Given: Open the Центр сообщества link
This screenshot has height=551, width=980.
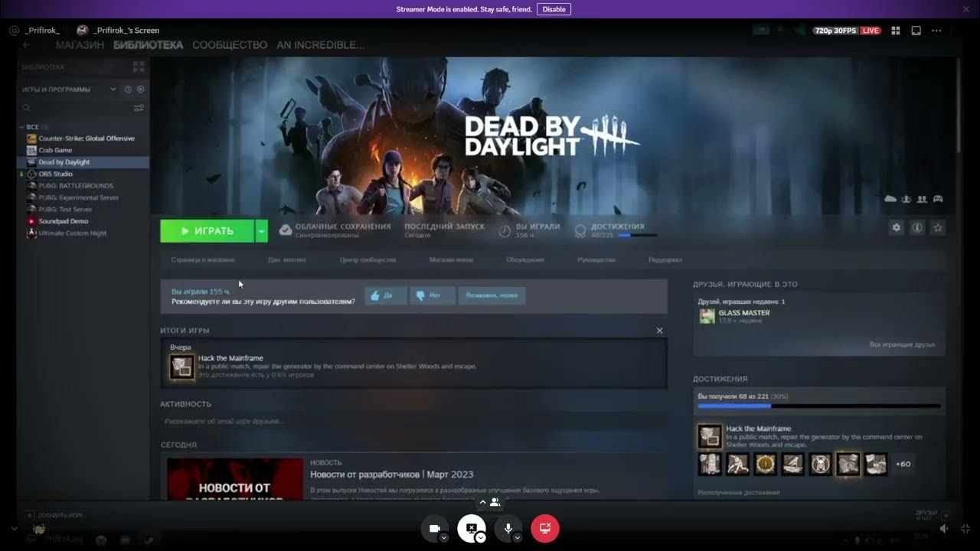Looking at the screenshot, I should [368, 260].
